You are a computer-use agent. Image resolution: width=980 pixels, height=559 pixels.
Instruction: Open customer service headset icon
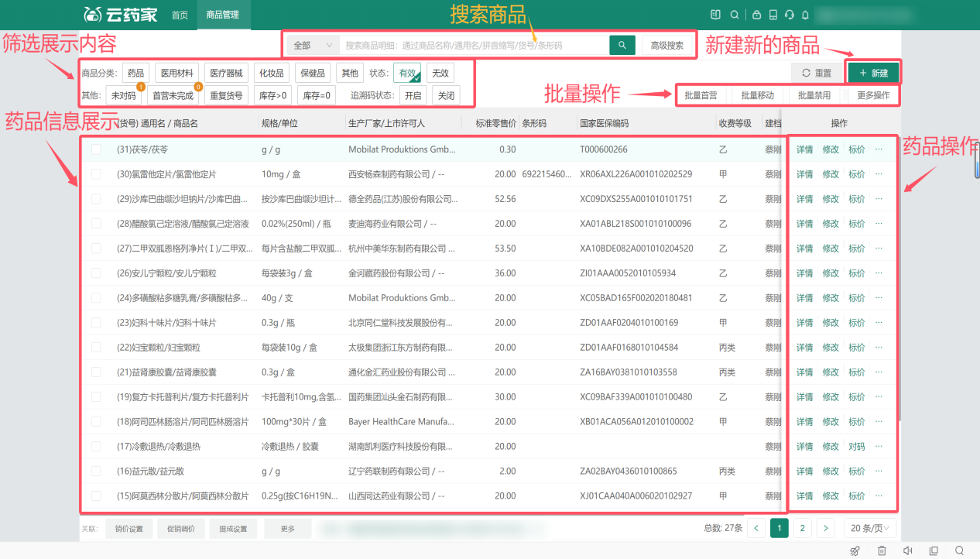[790, 15]
